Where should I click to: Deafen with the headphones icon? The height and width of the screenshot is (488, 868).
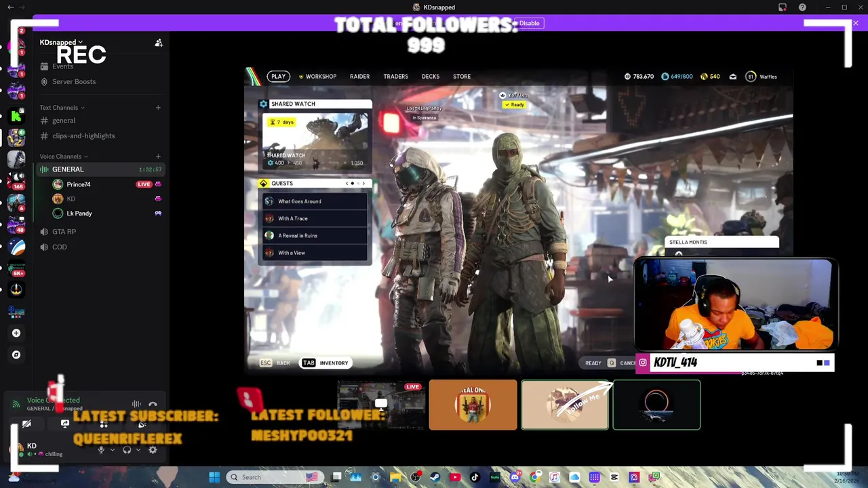127,450
